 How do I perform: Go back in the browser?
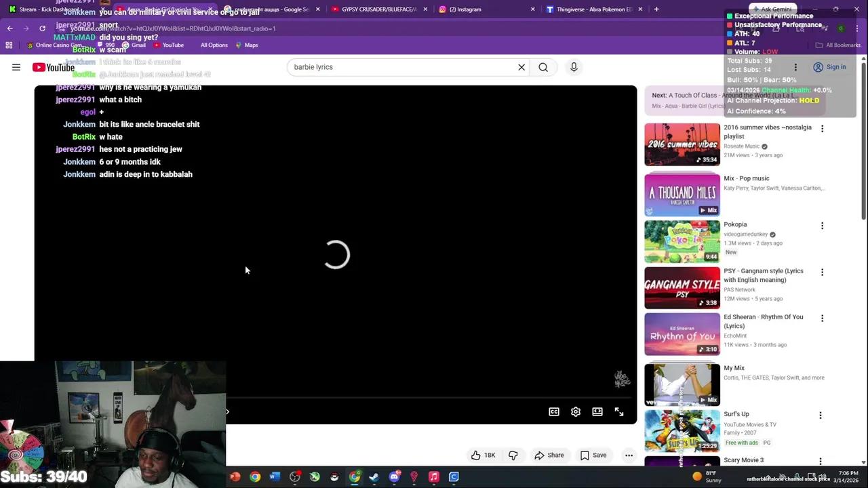[9, 28]
